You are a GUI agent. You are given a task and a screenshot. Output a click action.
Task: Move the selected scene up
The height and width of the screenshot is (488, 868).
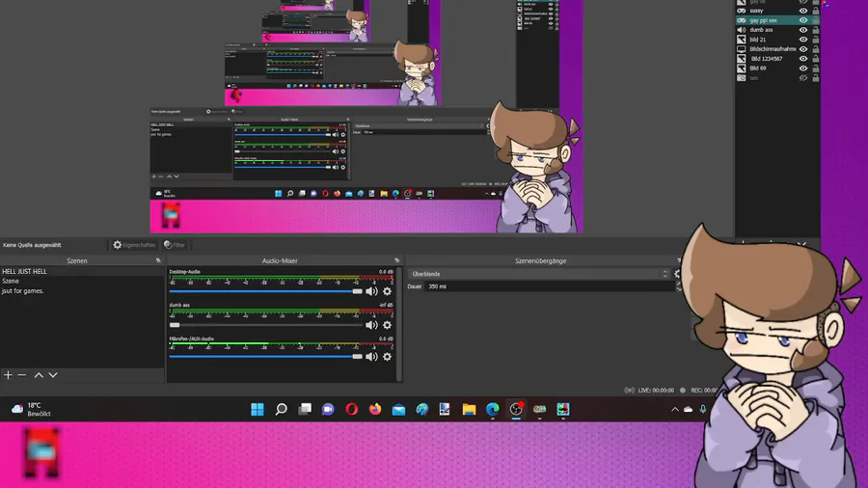coord(39,375)
